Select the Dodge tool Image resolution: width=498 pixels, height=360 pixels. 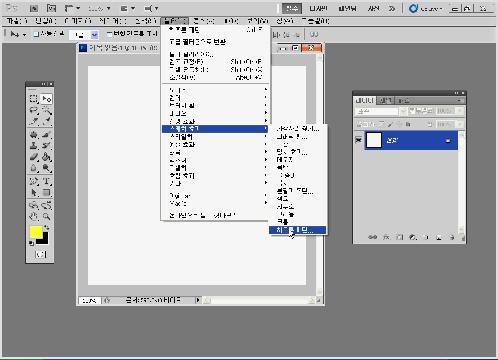point(46,168)
